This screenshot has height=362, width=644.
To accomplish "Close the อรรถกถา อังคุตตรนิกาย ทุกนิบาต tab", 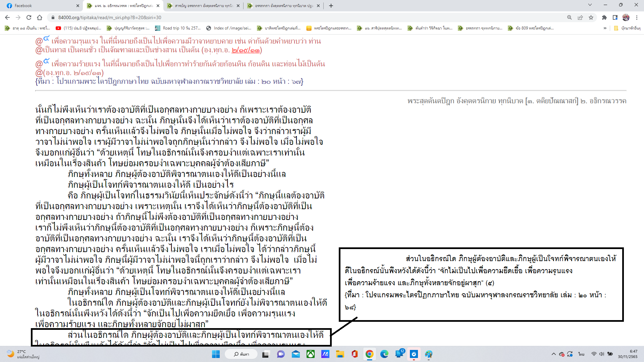I will point(318,6).
